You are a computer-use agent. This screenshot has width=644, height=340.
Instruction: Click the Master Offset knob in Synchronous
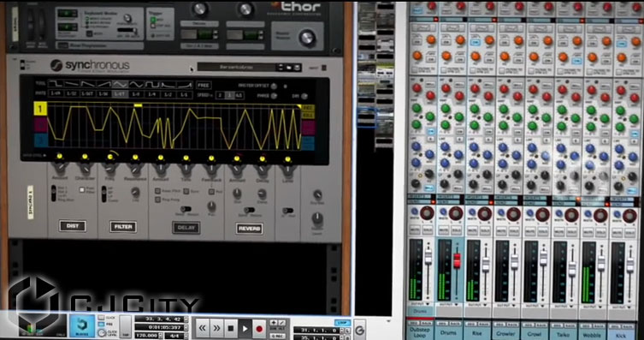click(274, 86)
